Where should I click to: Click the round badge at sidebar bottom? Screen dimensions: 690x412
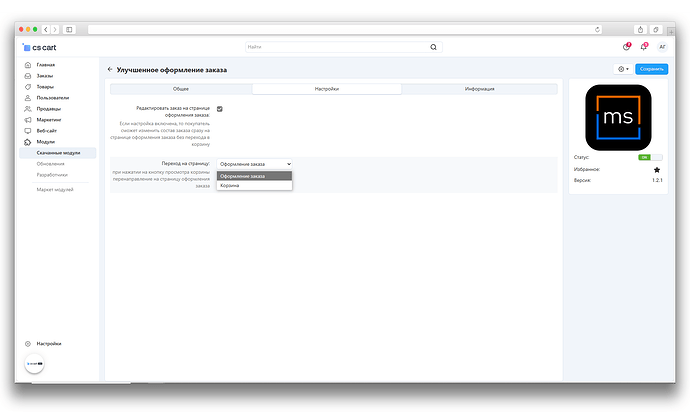[x=34, y=364]
